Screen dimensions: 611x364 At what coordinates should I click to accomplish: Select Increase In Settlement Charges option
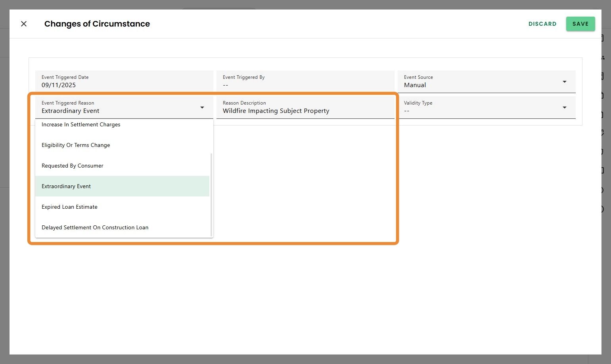click(x=81, y=125)
